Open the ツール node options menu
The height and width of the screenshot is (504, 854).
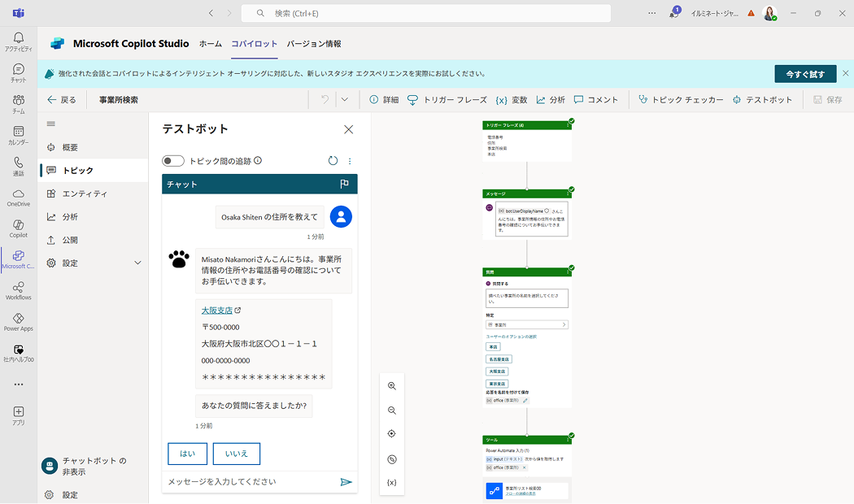point(568,440)
